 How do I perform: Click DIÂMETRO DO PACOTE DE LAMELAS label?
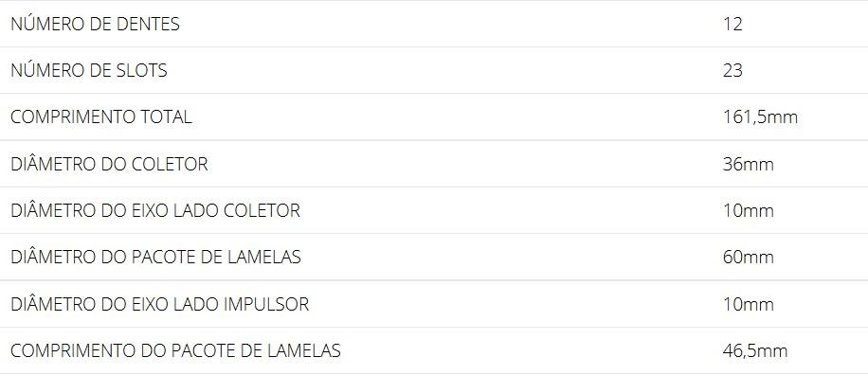point(155,257)
